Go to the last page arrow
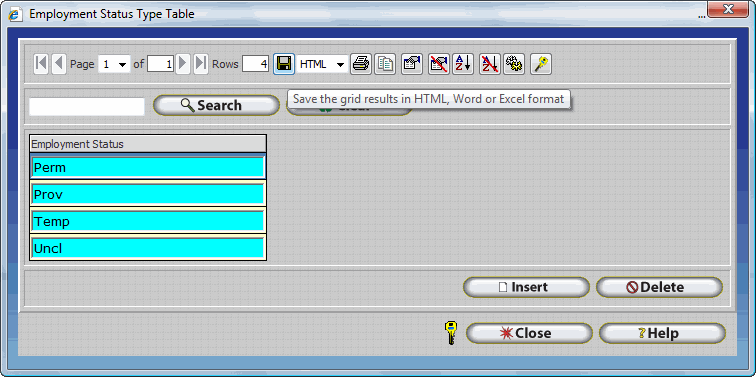756x377 pixels. 201,64
